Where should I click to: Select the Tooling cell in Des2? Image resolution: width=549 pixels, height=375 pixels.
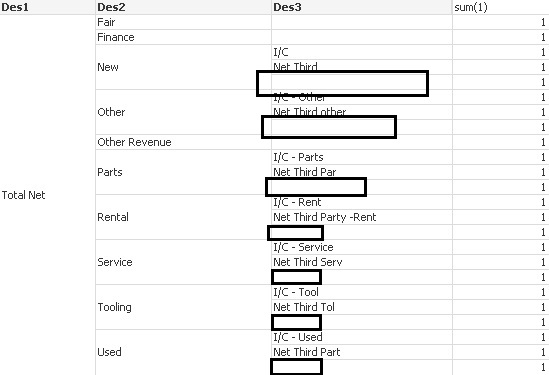(x=183, y=307)
